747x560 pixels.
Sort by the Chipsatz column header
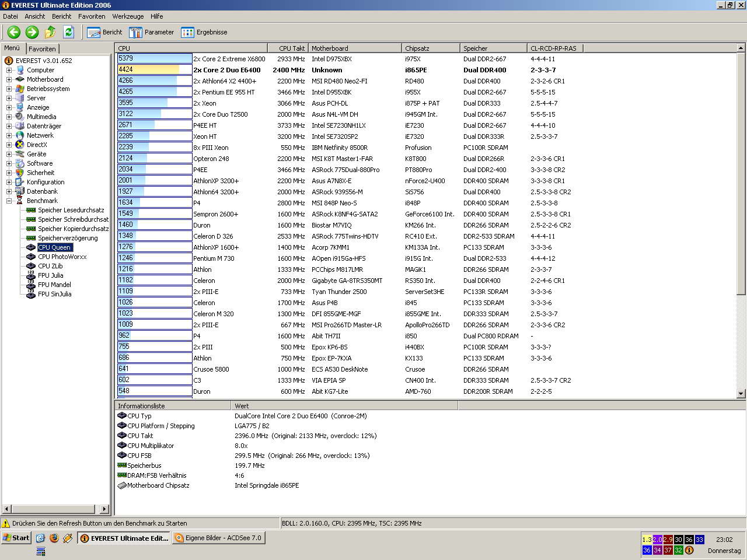click(x=431, y=48)
